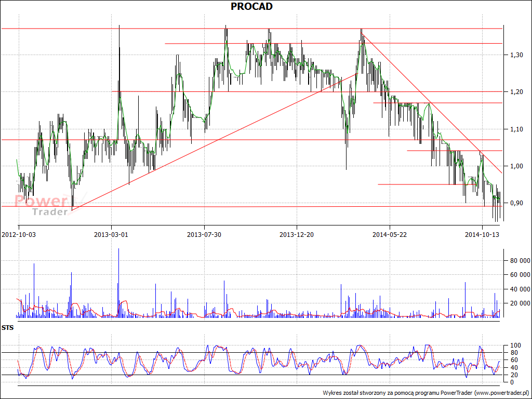
Task: Select the 2013-07-30 date label
Action: (204, 234)
